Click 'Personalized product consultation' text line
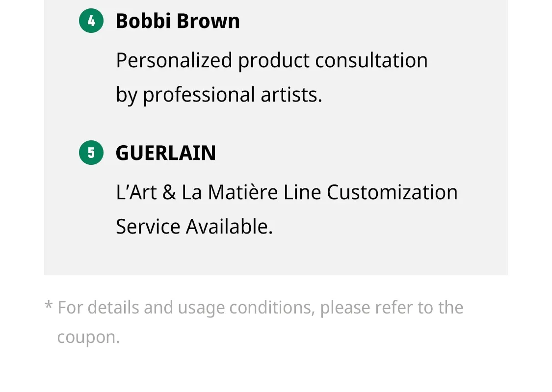This screenshot has width=552, height=392. 272,60
